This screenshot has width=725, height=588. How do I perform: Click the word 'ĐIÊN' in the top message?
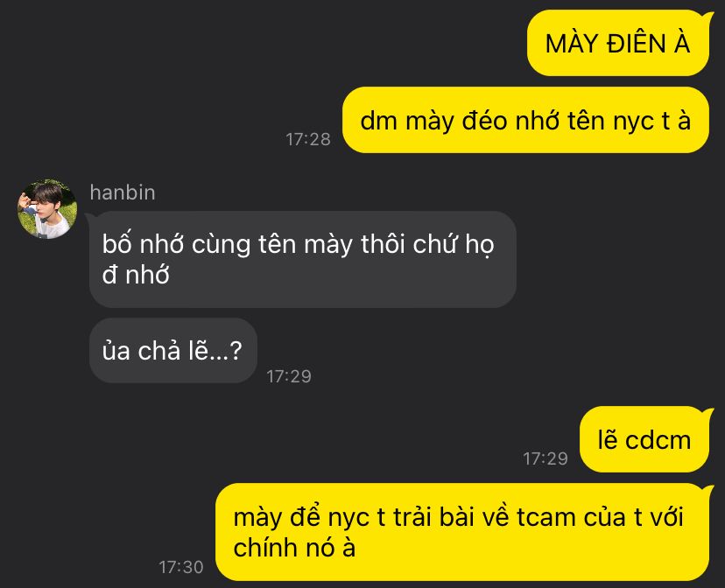click(636, 44)
